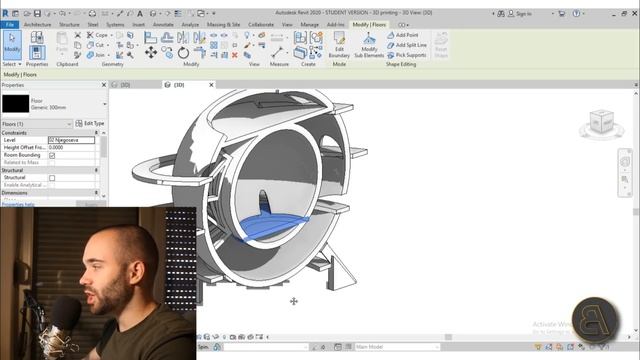Close the active {3D} view tab

tap(211, 85)
